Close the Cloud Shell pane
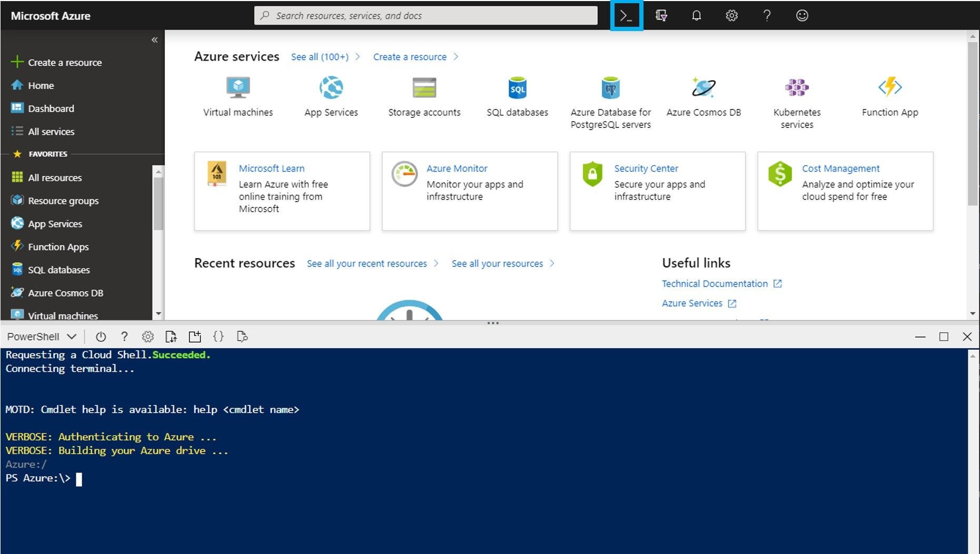Image resolution: width=980 pixels, height=554 pixels. tap(967, 337)
